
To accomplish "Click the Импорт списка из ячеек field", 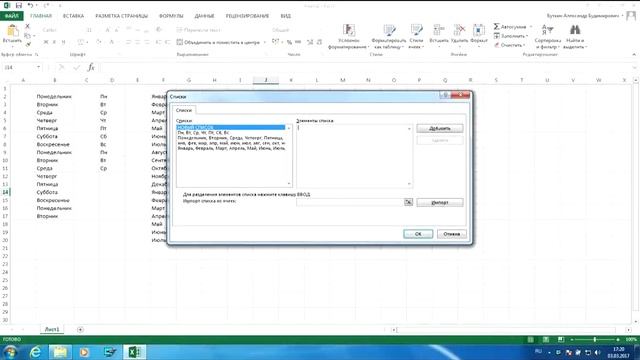I will tap(350, 202).
